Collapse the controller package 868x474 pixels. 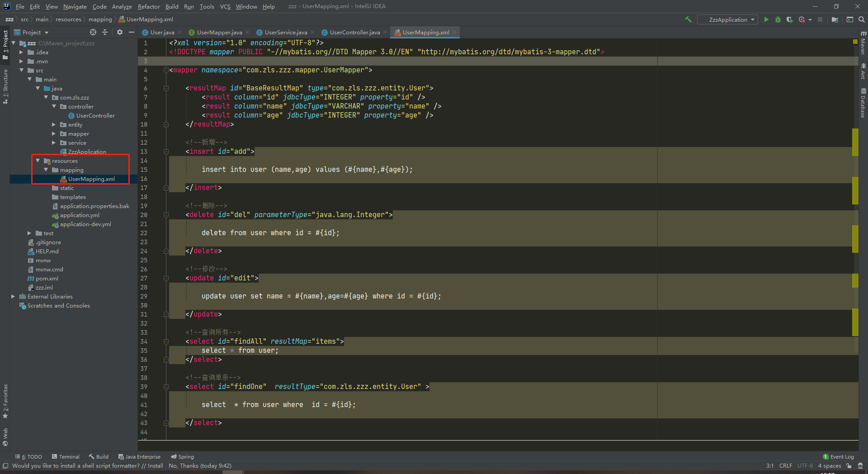(x=54, y=107)
